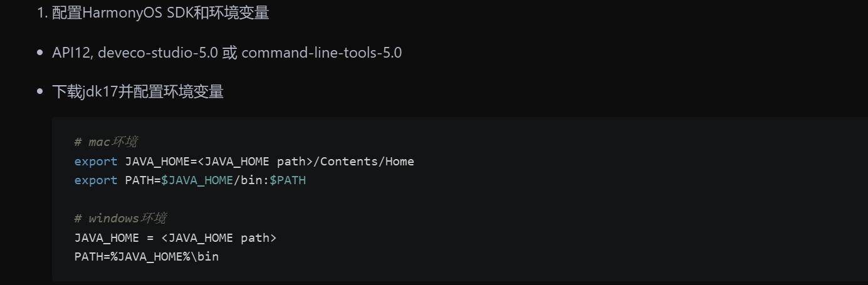Image resolution: width=868 pixels, height=285 pixels.
Task: Click the "command-line-tools-5.0" text
Action: [322, 53]
